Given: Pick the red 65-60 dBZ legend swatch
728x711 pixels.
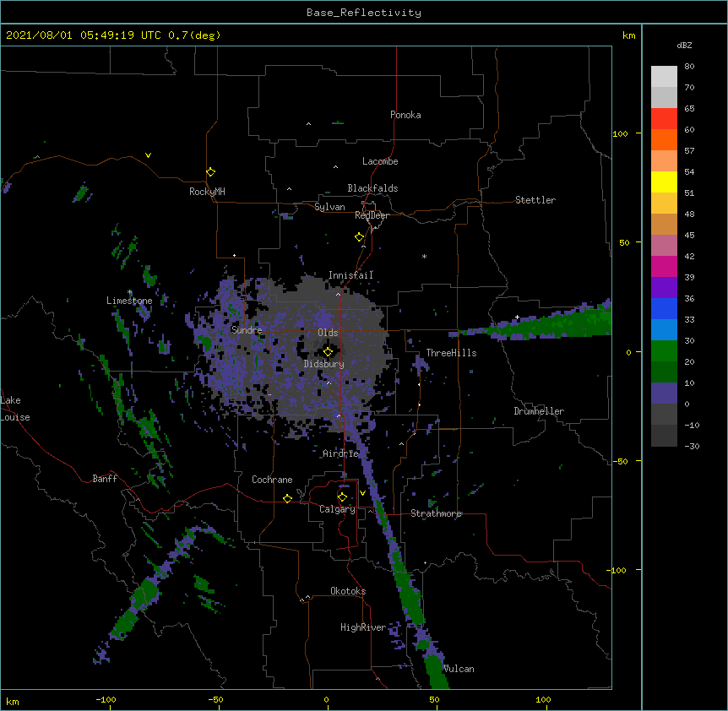Looking at the screenshot, I should tap(664, 119).
